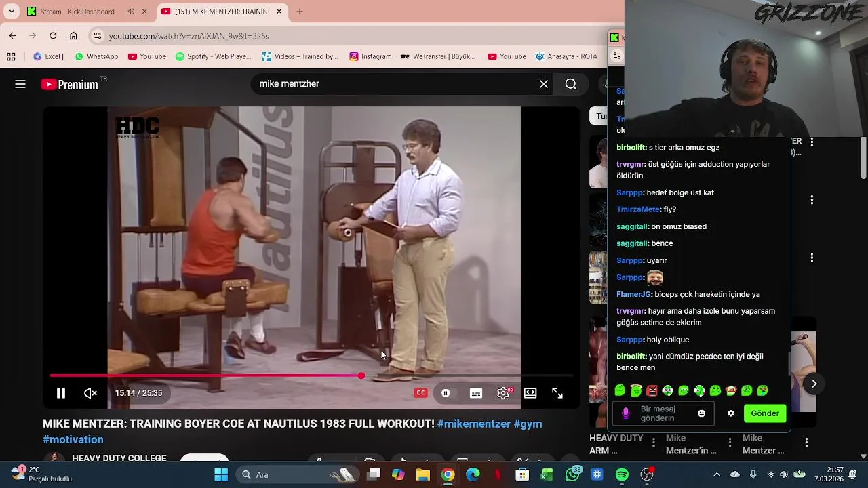This screenshot has height=488, width=868.
Task: Open chat settings gear icon
Action: [730, 413]
